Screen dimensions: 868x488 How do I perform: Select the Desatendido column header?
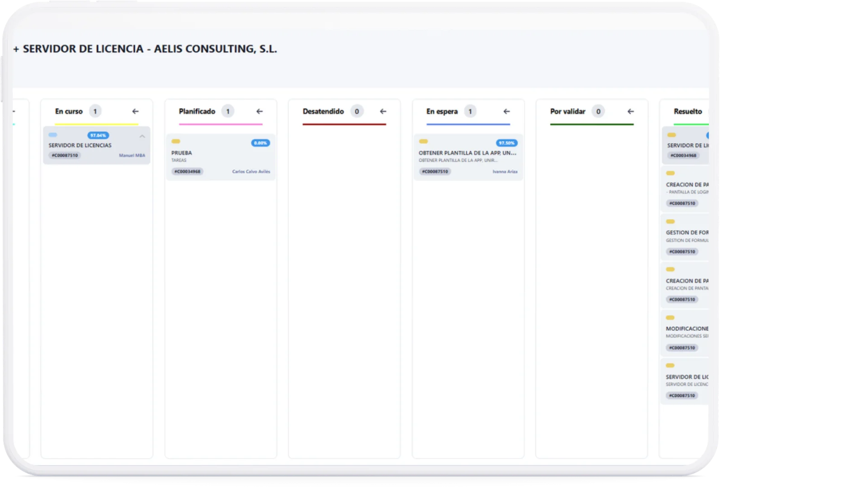(x=323, y=111)
